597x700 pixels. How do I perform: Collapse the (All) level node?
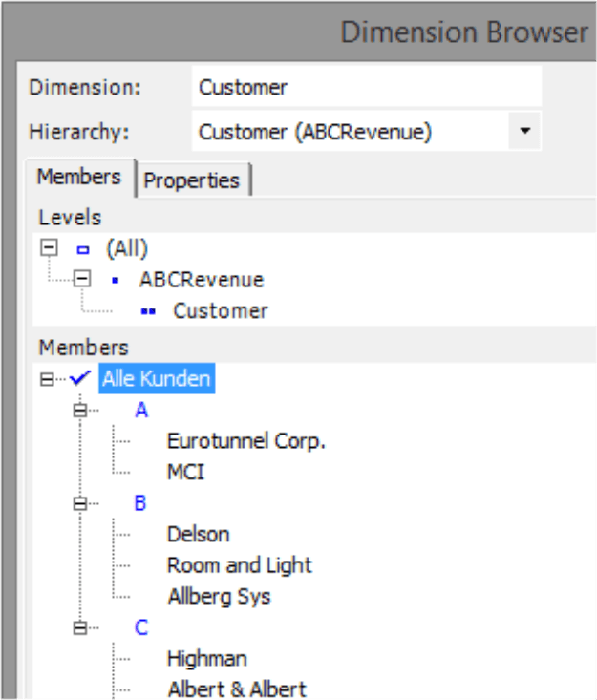(x=49, y=247)
